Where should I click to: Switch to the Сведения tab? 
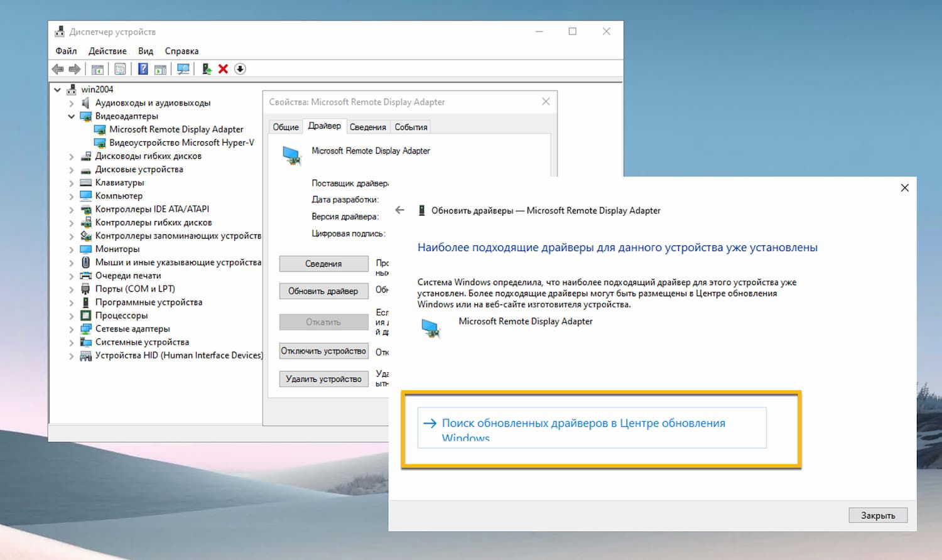(367, 127)
